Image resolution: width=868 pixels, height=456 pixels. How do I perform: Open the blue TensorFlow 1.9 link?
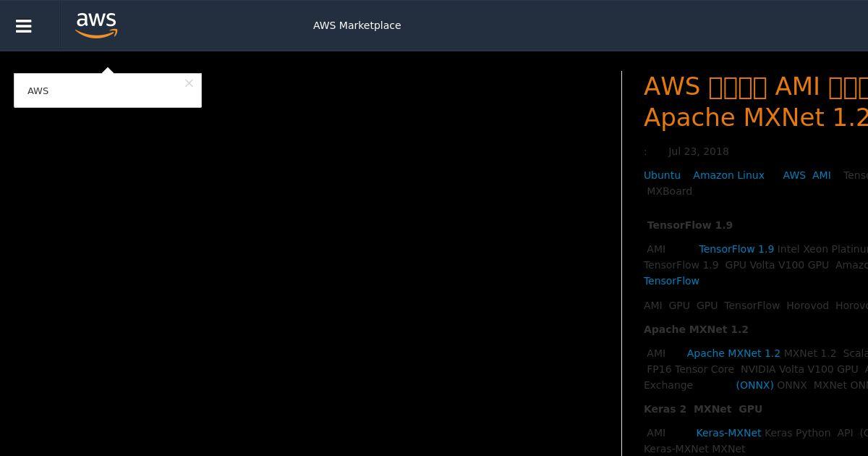736,249
